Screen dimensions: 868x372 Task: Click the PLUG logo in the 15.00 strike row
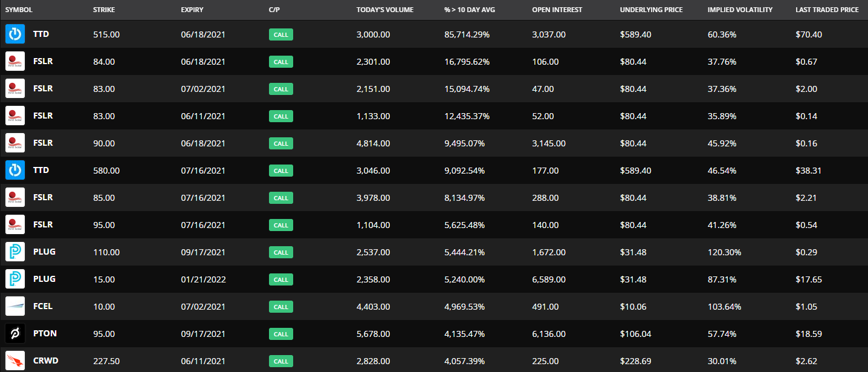(x=15, y=279)
